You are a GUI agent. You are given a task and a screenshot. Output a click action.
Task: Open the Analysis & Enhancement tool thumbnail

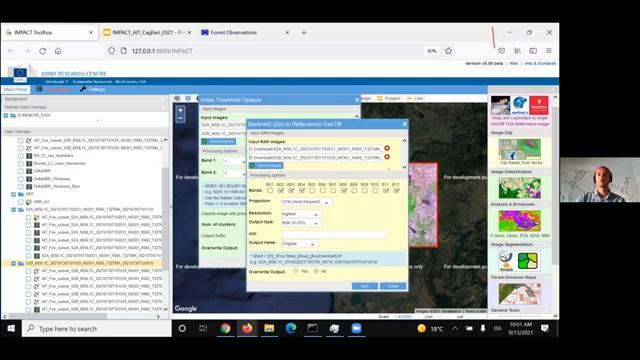[x=520, y=220]
